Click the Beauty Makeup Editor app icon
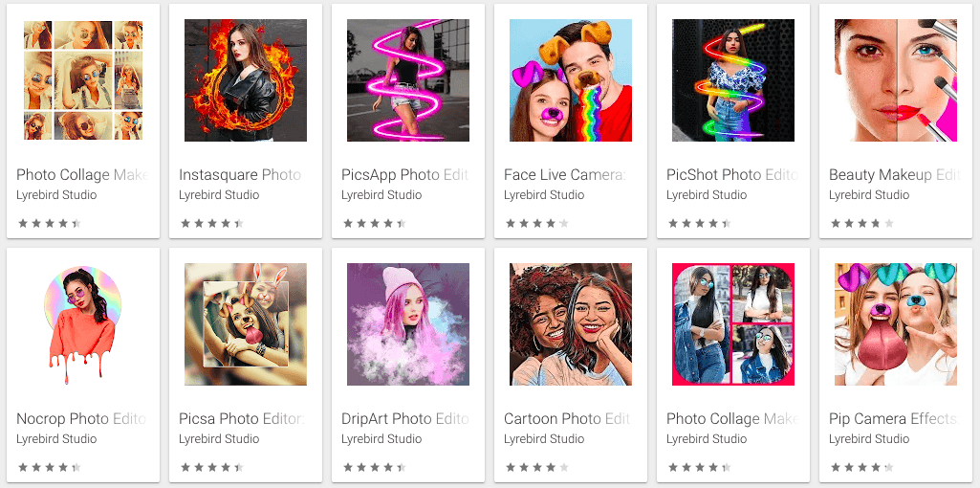Viewport: 980px width, 488px height. [896, 80]
